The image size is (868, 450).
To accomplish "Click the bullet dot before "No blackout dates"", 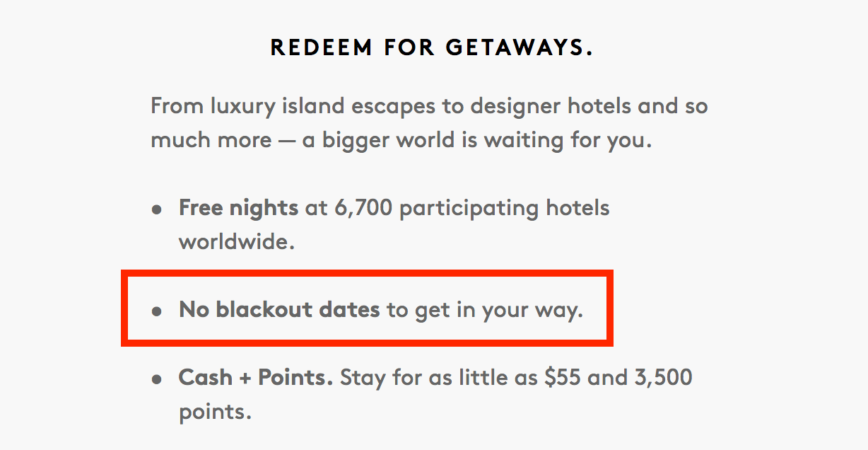I will [x=157, y=311].
